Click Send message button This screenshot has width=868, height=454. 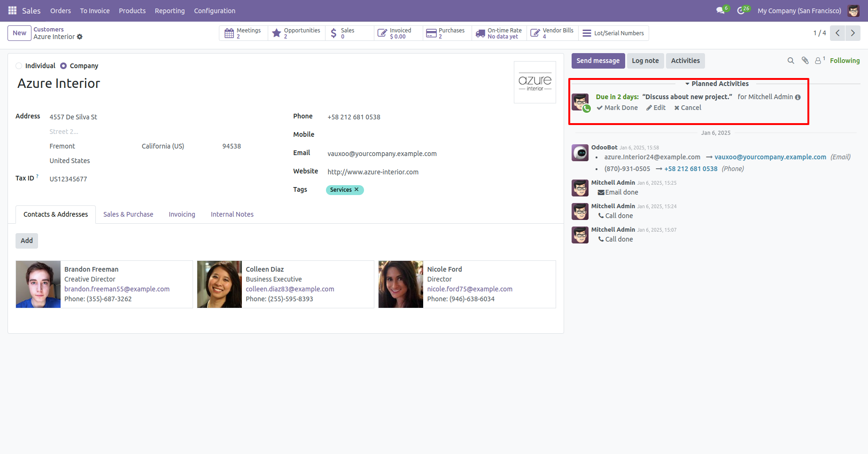click(598, 61)
